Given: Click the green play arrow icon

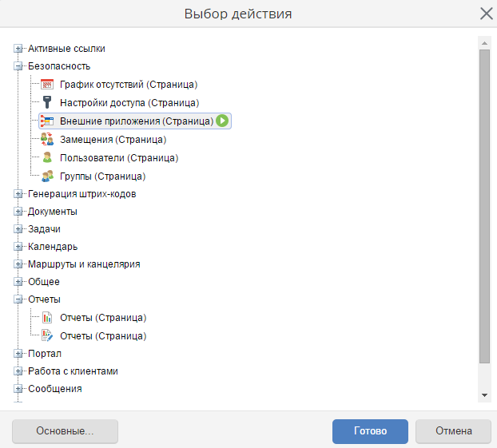Looking at the screenshot, I should 222,121.
